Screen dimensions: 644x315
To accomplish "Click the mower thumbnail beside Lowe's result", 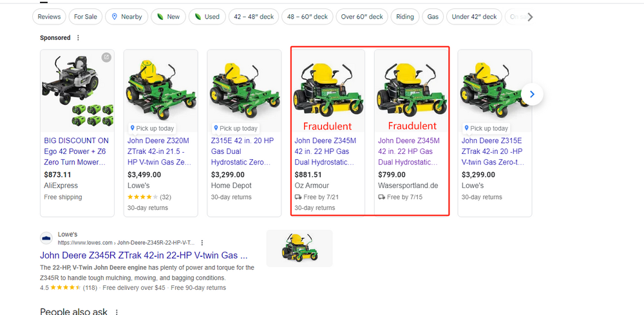I will click(x=299, y=248).
